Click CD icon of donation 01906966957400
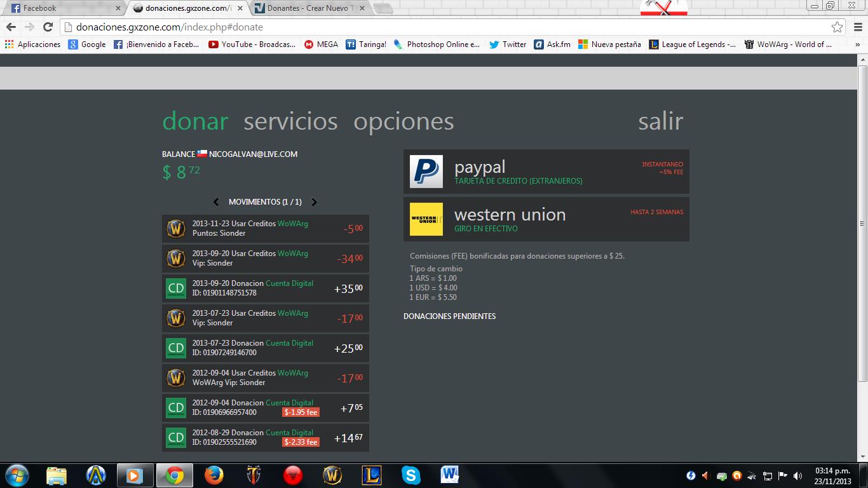 176,408
